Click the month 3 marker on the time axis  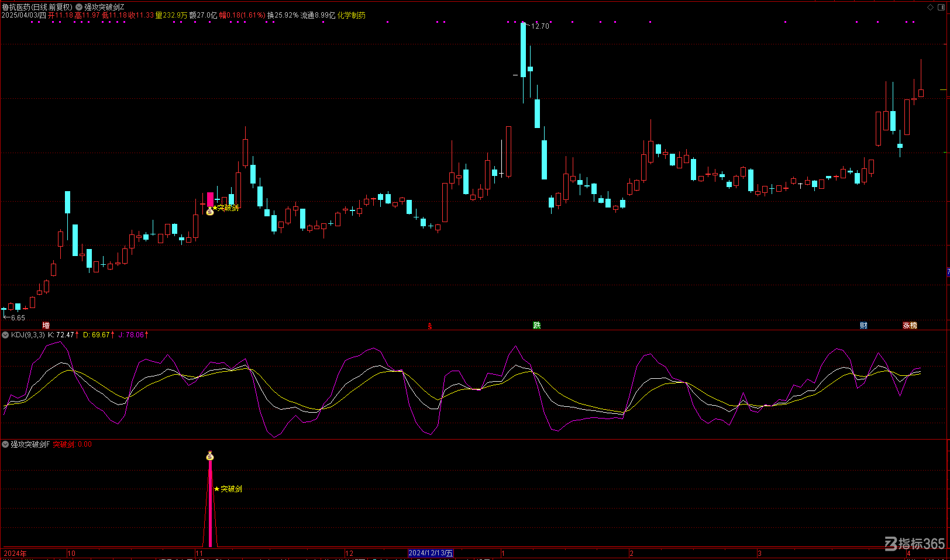click(x=759, y=554)
